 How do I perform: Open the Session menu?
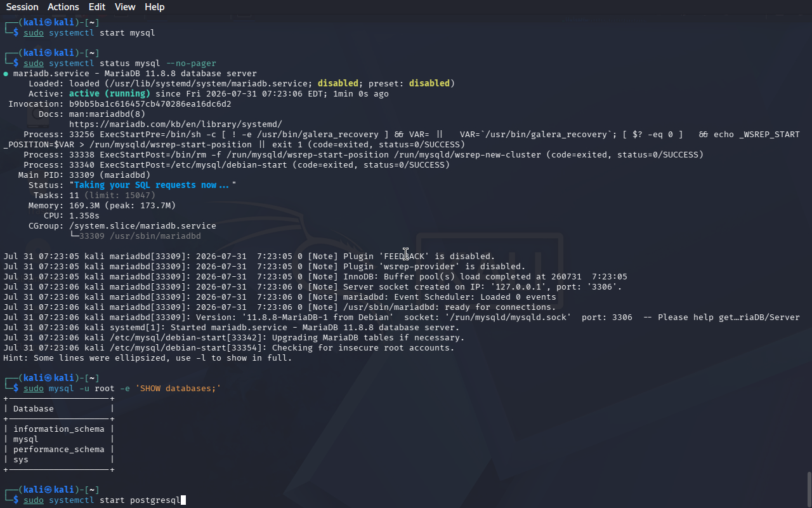[22, 7]
